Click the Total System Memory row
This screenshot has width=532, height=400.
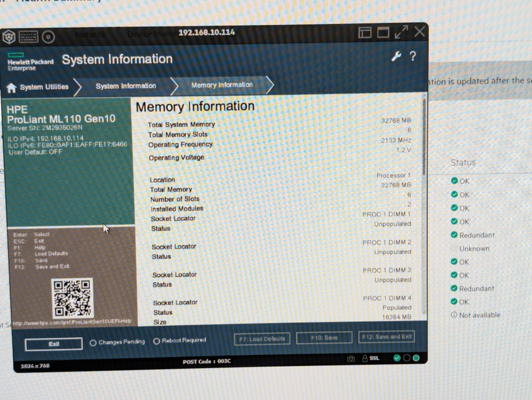click(279, 123)
